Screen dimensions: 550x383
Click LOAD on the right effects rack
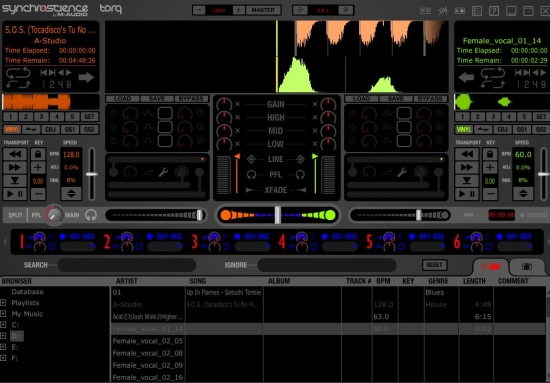coord(362,99)
